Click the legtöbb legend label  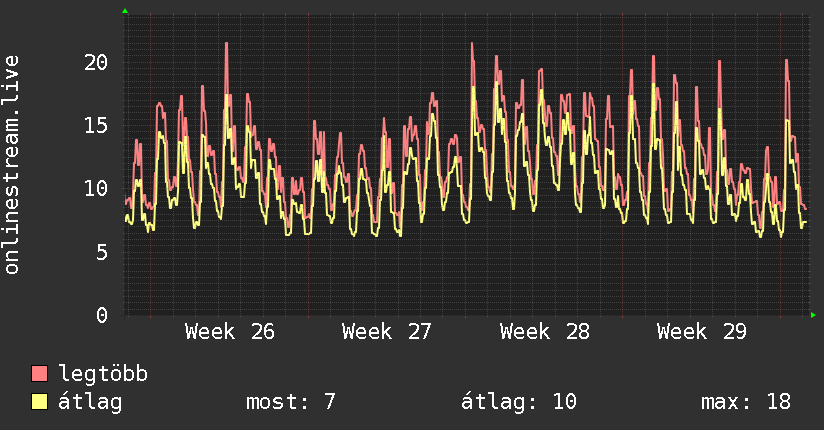(103, 373)
